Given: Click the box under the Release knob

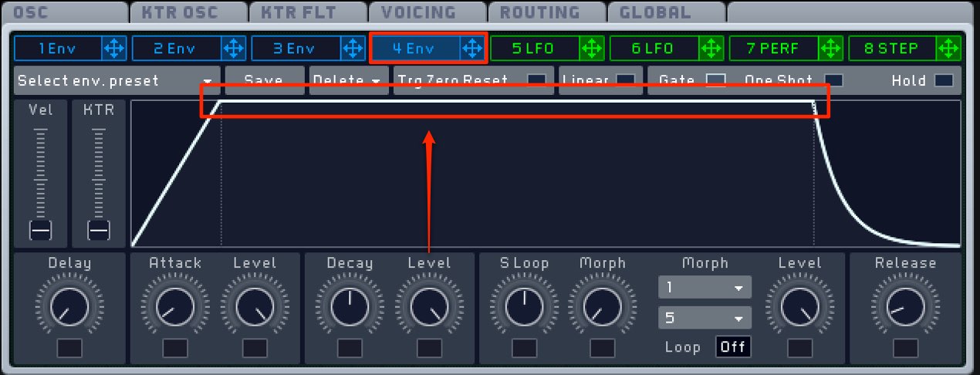Looking at the screenshot, I should 905,348.
